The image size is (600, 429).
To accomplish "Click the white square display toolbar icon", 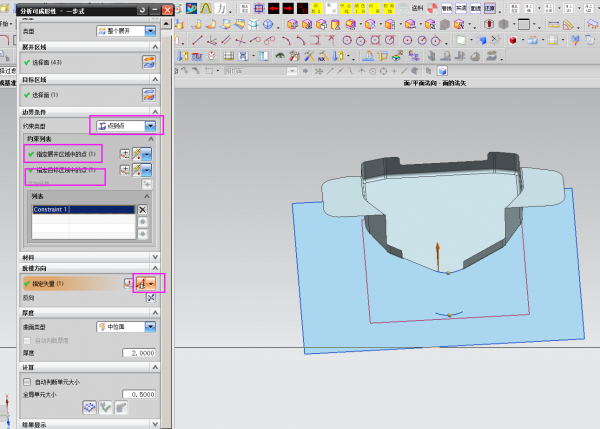I will tap(524, 24).
